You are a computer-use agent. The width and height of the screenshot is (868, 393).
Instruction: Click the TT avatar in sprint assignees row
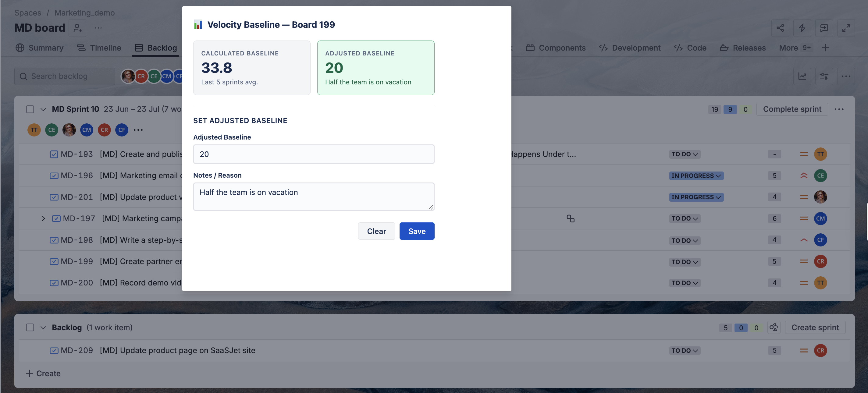(x=34, y=130)
